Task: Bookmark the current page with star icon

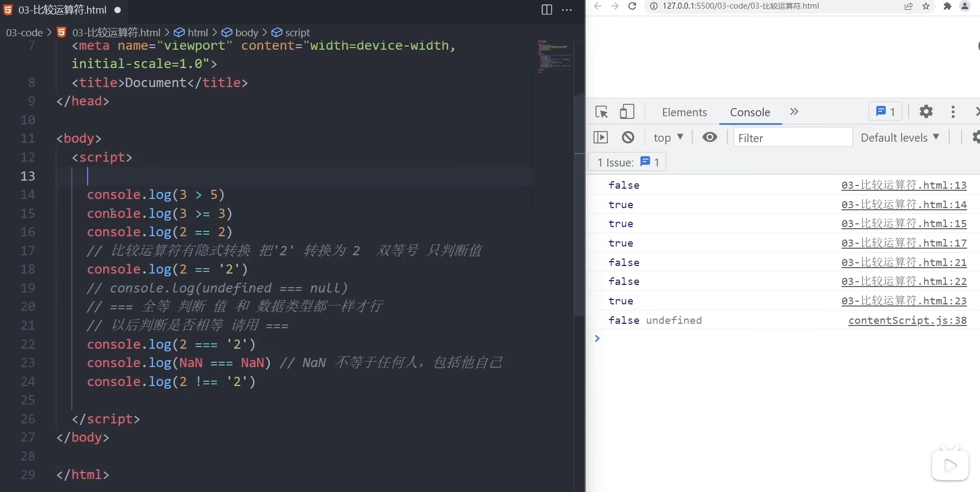Action: point(926,6)
